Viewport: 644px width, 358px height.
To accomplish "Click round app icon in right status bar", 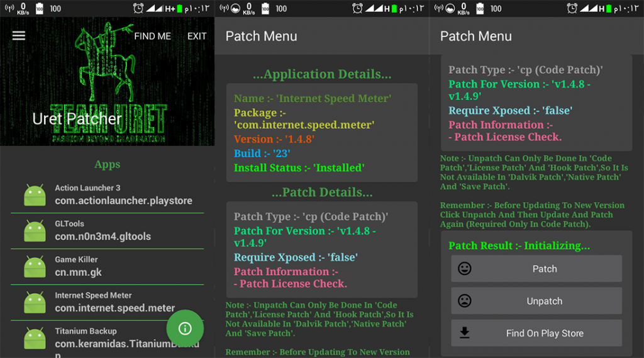I will click(x=450, y=8).
